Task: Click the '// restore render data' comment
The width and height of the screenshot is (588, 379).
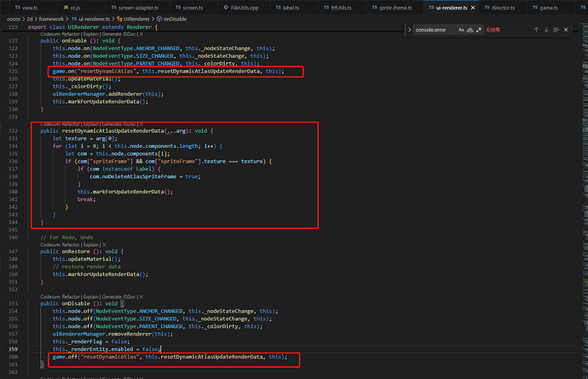Action: click(x=87, y=267)
